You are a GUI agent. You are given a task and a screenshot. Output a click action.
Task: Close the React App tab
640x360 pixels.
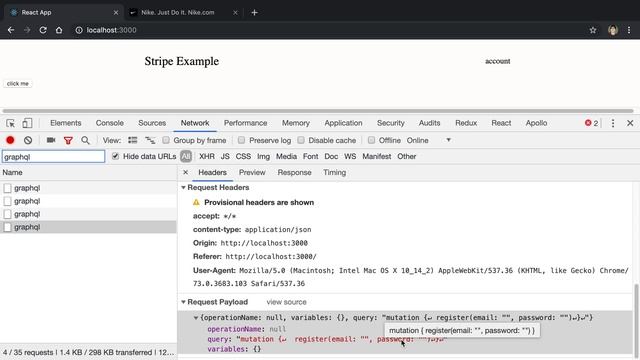116,13
